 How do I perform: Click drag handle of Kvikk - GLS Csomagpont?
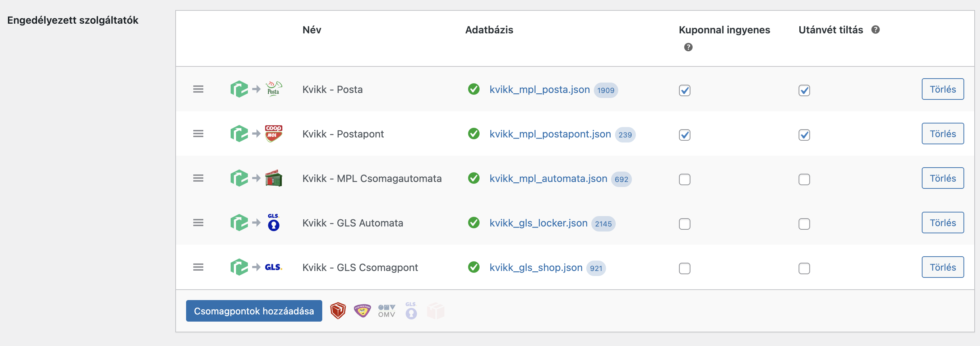pyautogui.click(x=198, y=267)
